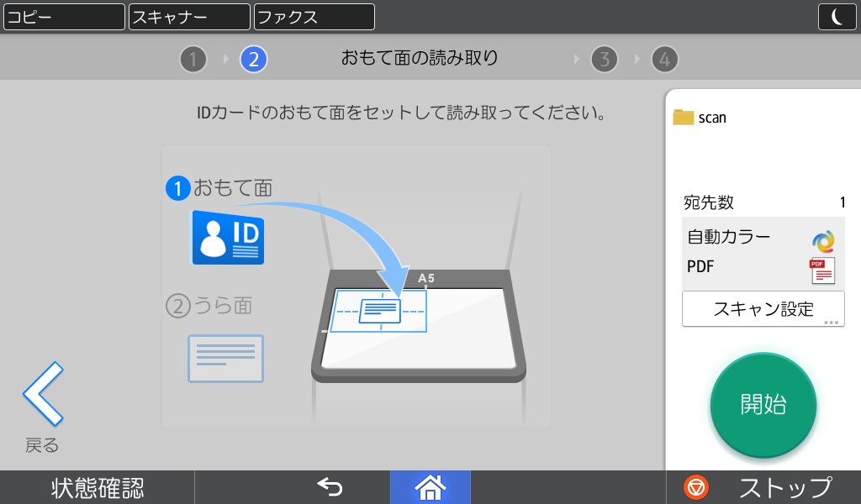Image resolution: width=861 pixels, height=504 pixels.
Task: Open 状態確認 status check
Action: click(x=98, y=487)
